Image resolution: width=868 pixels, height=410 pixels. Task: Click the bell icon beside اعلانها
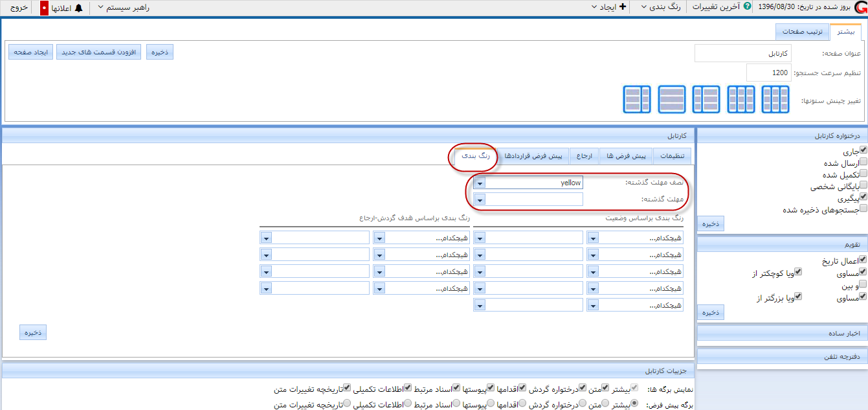click(79, 8)
